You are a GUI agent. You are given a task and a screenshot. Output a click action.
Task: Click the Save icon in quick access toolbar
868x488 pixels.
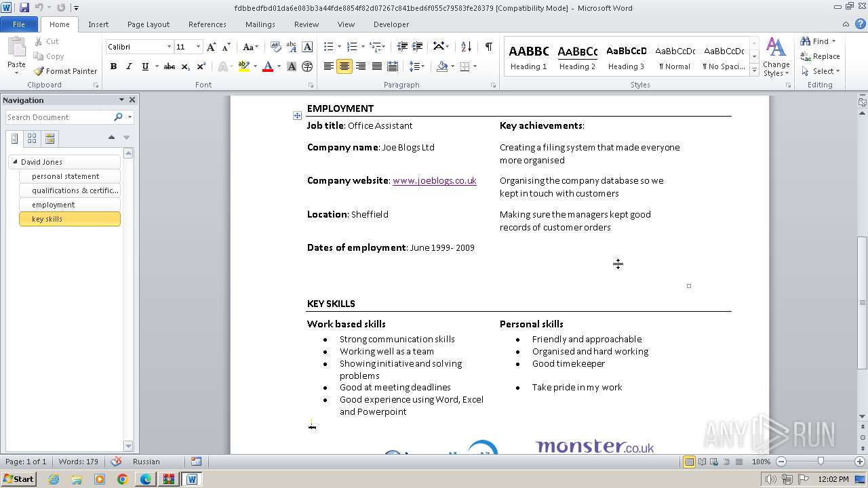[x=24, y=8]
